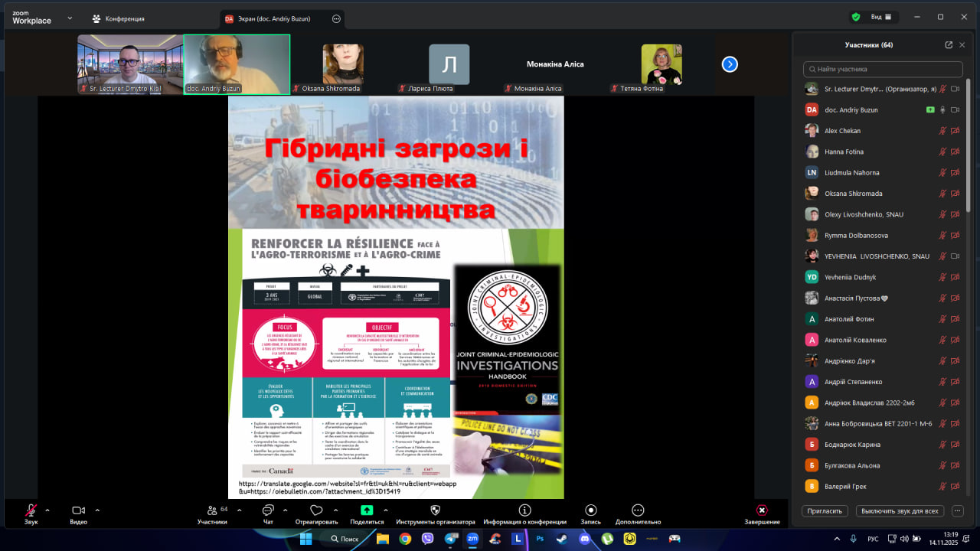Pop out the participants panel
The width and height of the screenshot is (980, 551).
949,45
